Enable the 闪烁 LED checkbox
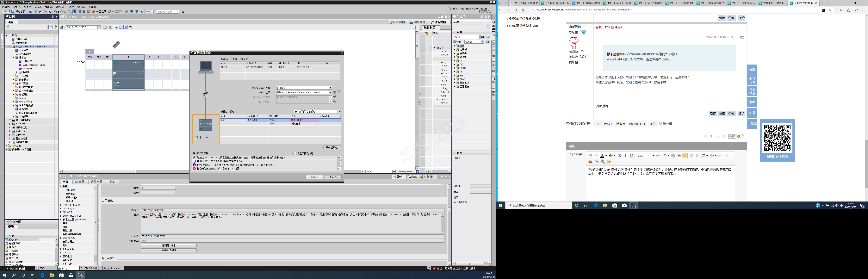This screenshot has width=868, height=279. point(196,138)
